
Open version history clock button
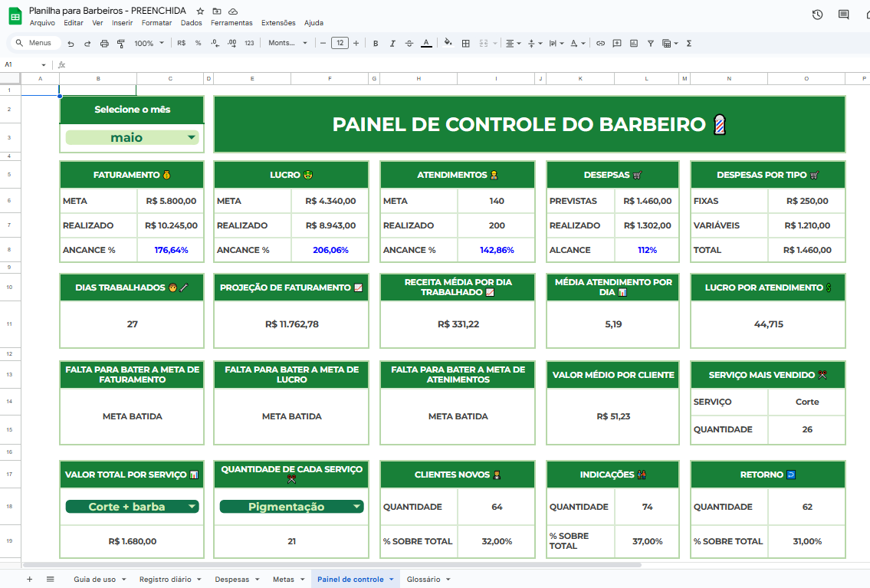[x=816, y=15]
